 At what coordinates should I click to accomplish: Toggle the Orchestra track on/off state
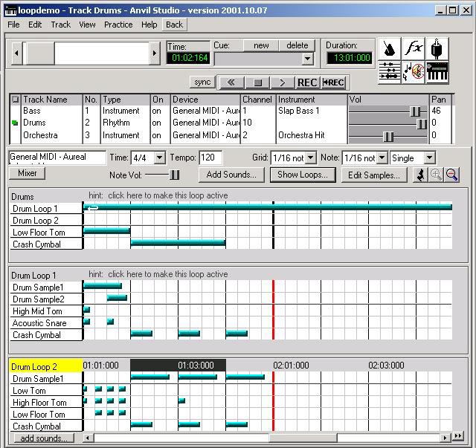coord(158,135)
